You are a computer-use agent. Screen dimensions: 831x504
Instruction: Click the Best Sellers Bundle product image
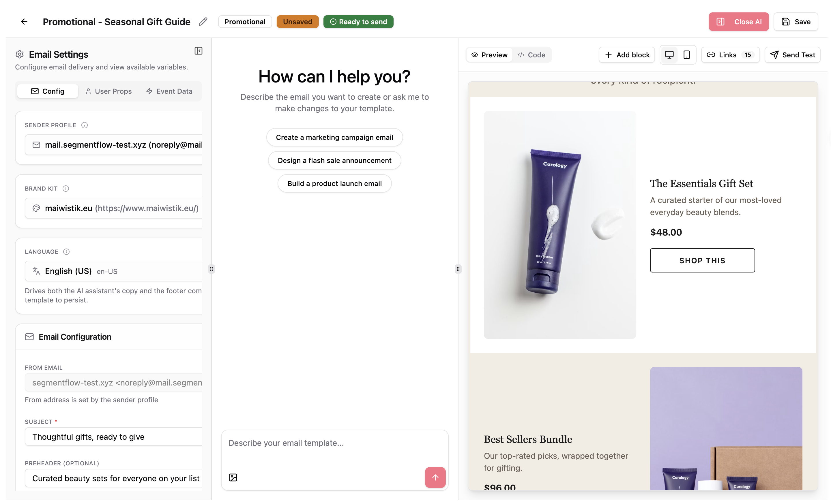point(726,428)
